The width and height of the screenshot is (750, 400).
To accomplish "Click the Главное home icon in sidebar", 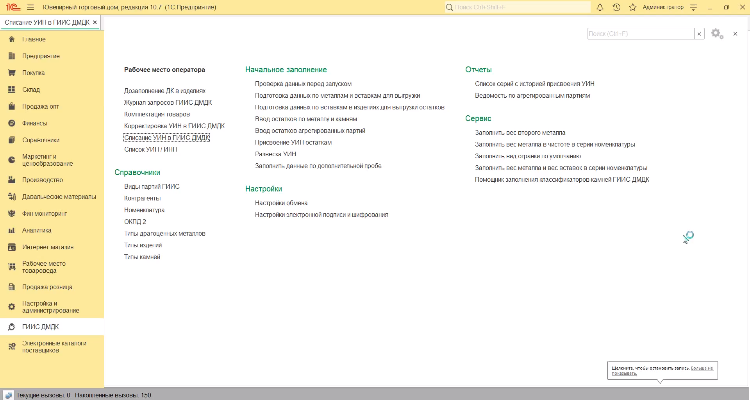I will 11,40.
